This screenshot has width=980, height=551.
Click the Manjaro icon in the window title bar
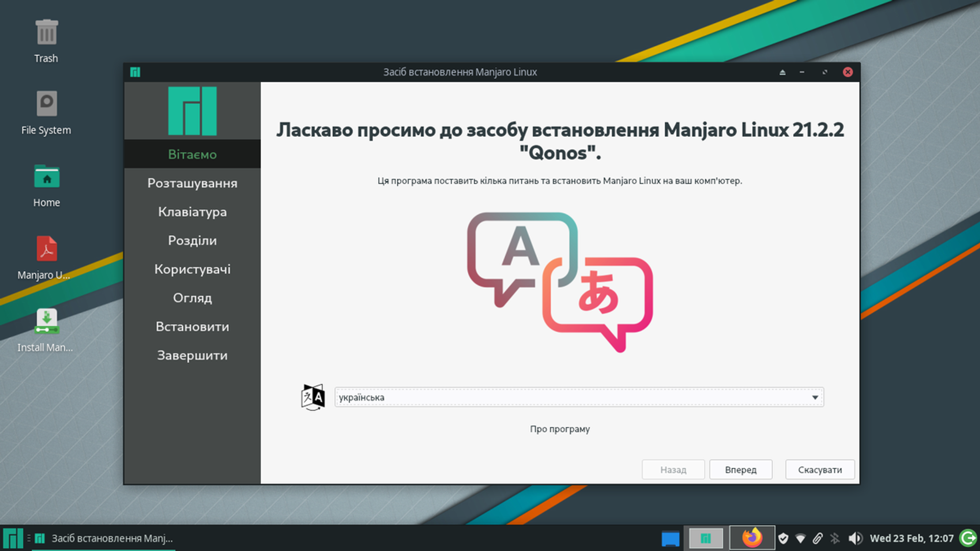135,72
